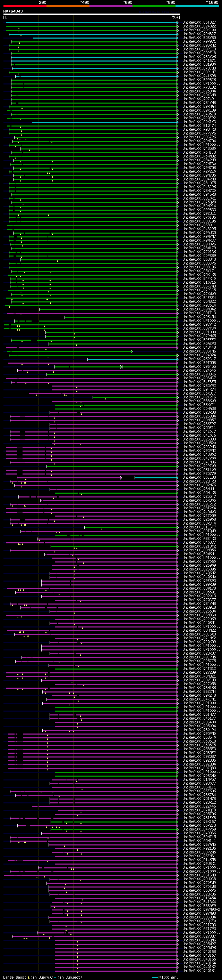Select hit label UniRef100_B6TGM9
This screenshot has width=222, height=980.
[199, 875]
